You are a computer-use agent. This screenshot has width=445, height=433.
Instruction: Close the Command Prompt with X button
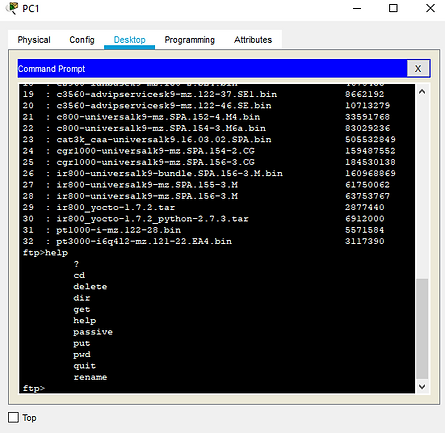pos(418,68)
